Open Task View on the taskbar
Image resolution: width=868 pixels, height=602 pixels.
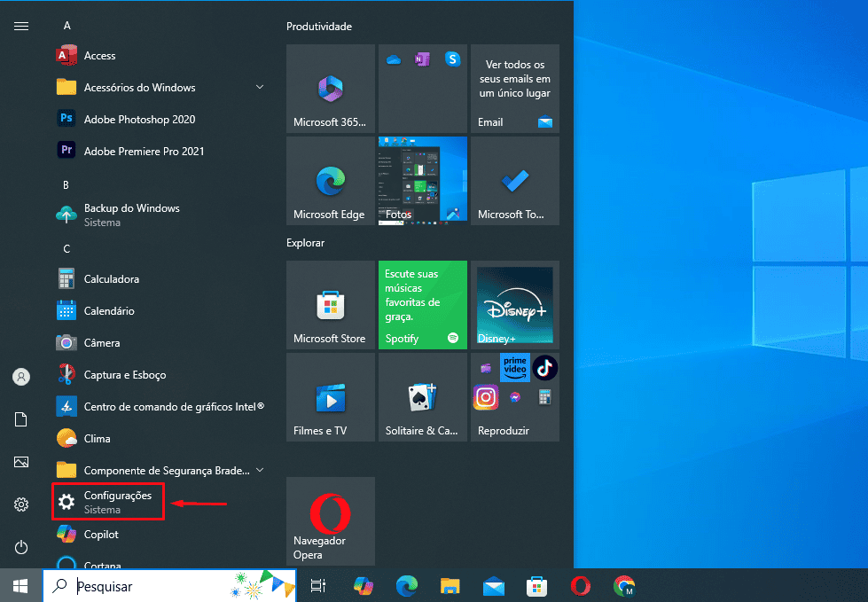(x=318, y=585)
